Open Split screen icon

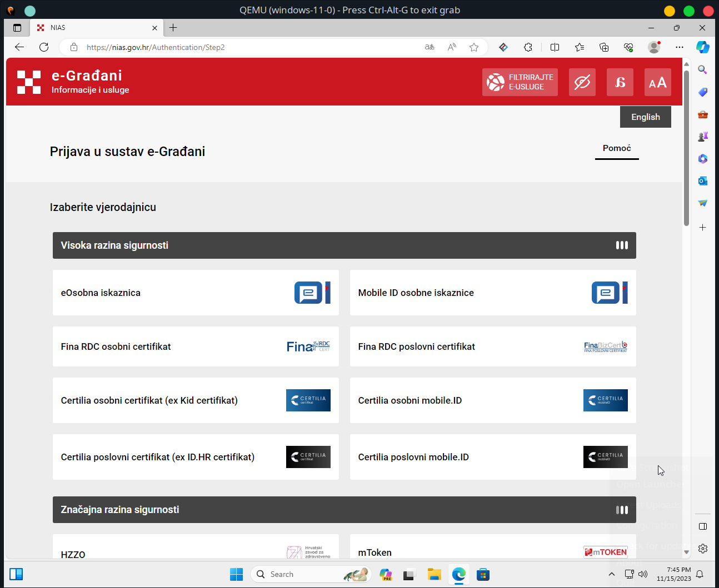[555, 47]
